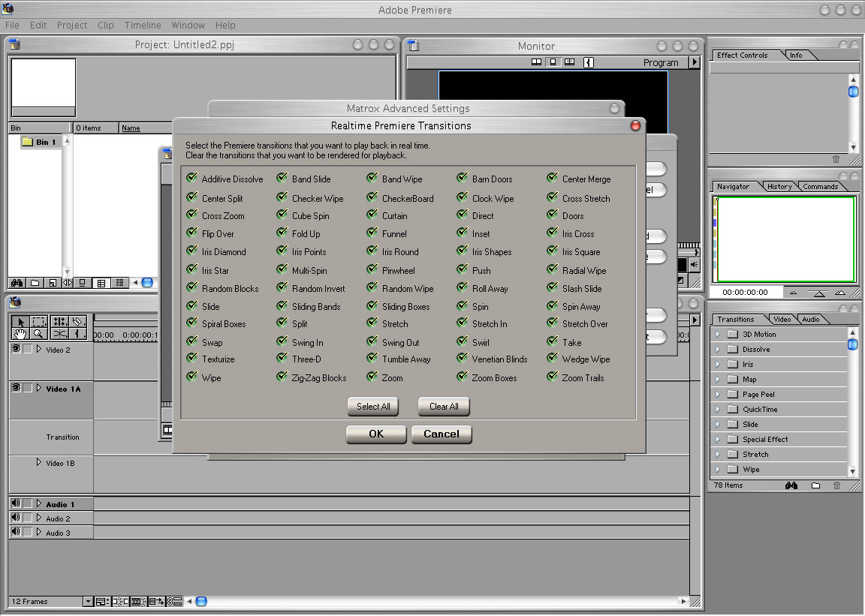Switch to Video effects tab
865x616 pixels.
[782, 320]
